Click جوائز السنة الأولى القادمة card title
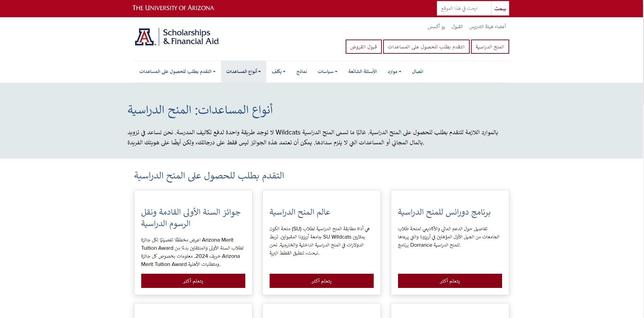This screenshot has width=644, height=318. coord(191,218)
